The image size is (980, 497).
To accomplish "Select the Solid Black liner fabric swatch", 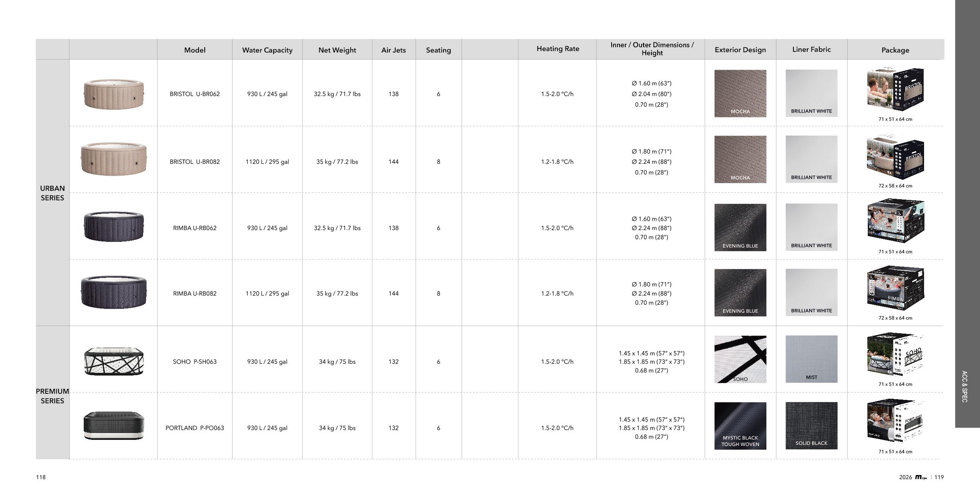I will (x=811, y=426).
